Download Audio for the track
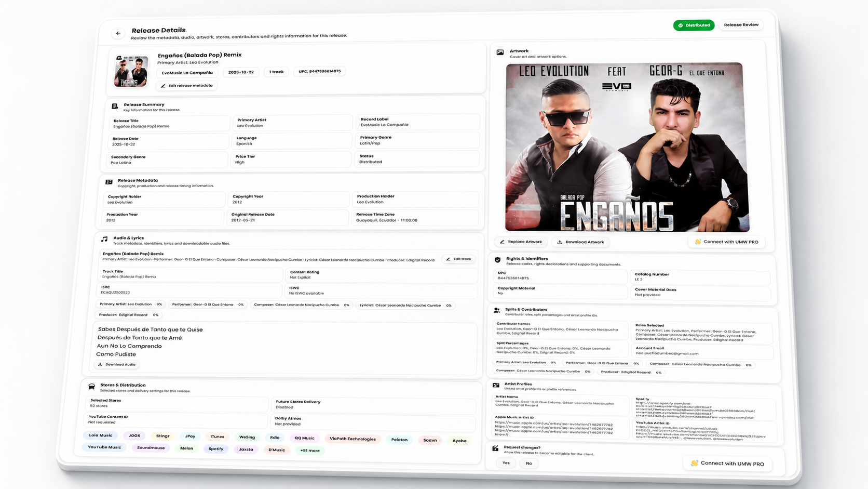Image resolution: width=868 pixels, height=489 pixels. (x=117, y=364)
